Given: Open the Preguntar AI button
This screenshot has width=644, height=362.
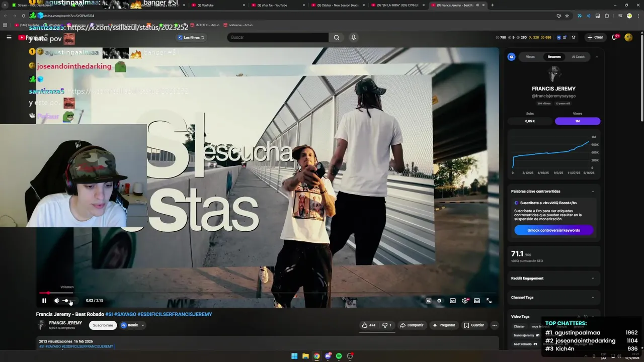Looking at the screenshot, I should 444,325.
